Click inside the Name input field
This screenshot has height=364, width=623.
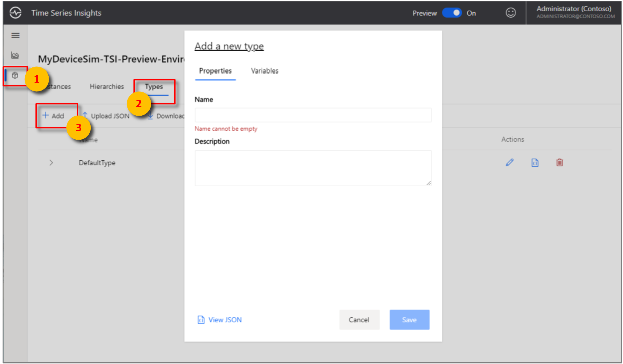point(313,115)
